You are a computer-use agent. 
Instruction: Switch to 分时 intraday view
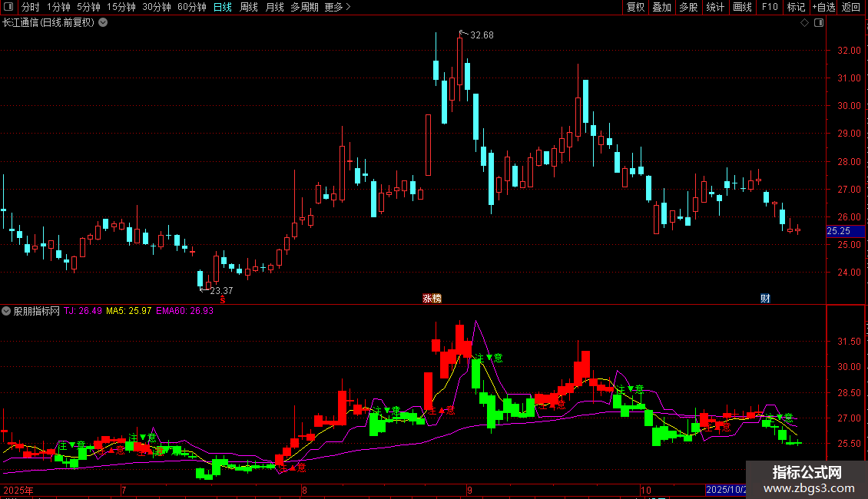click(31, 7)
